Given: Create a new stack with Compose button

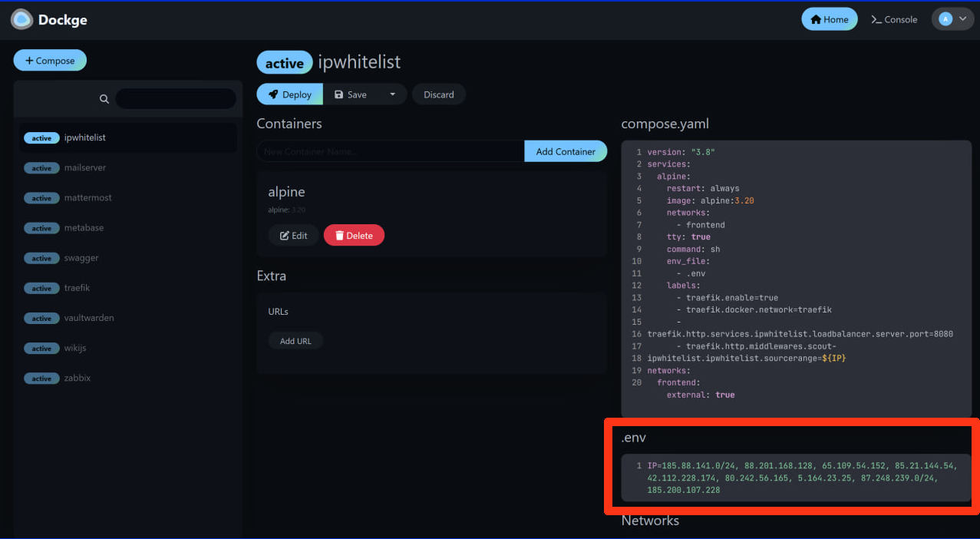Looking at the screenshot, I should point(50,61).
